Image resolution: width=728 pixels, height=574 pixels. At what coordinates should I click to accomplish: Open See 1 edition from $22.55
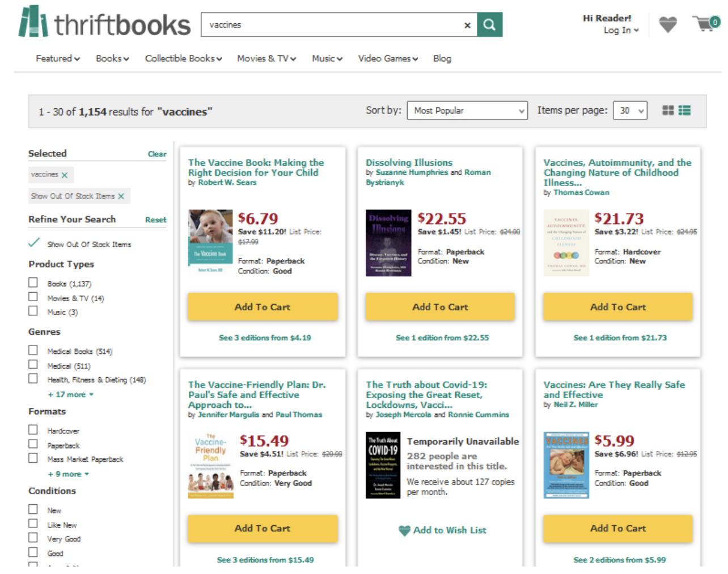tap(442, 338)
